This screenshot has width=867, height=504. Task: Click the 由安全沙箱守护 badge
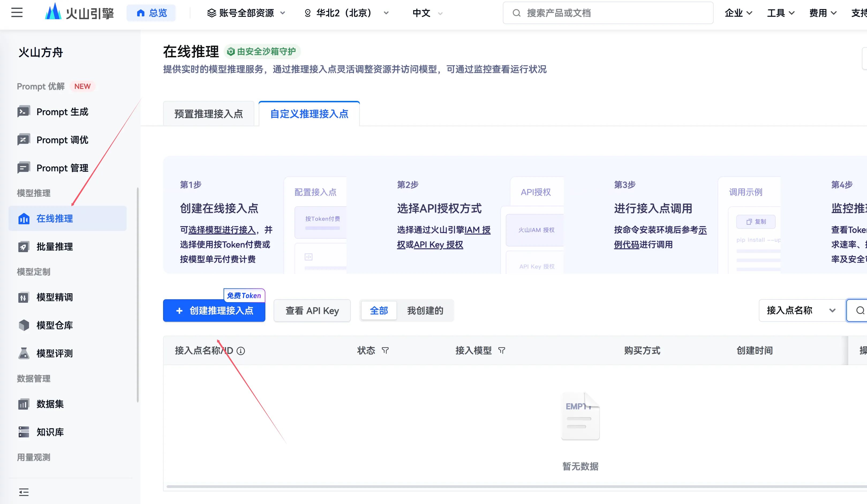(x=262, y=52)
